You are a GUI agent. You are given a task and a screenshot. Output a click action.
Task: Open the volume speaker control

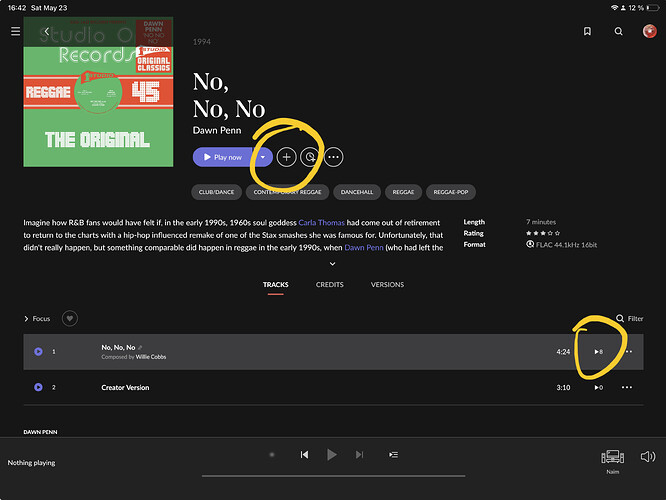click(648, 457)
